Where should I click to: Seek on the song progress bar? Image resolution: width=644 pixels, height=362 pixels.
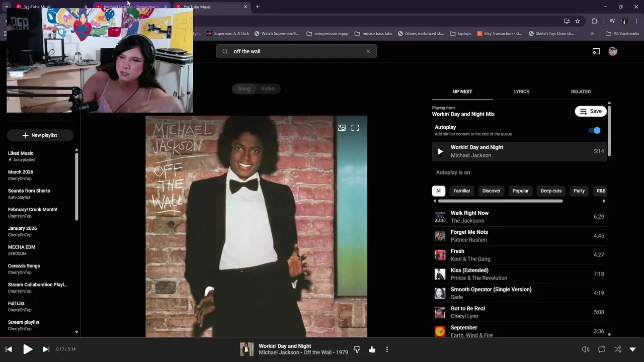click(x=322, y=338)
